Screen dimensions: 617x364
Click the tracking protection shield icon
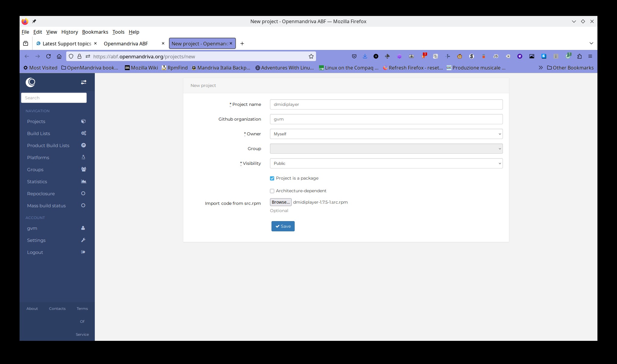tap(71, 56)
